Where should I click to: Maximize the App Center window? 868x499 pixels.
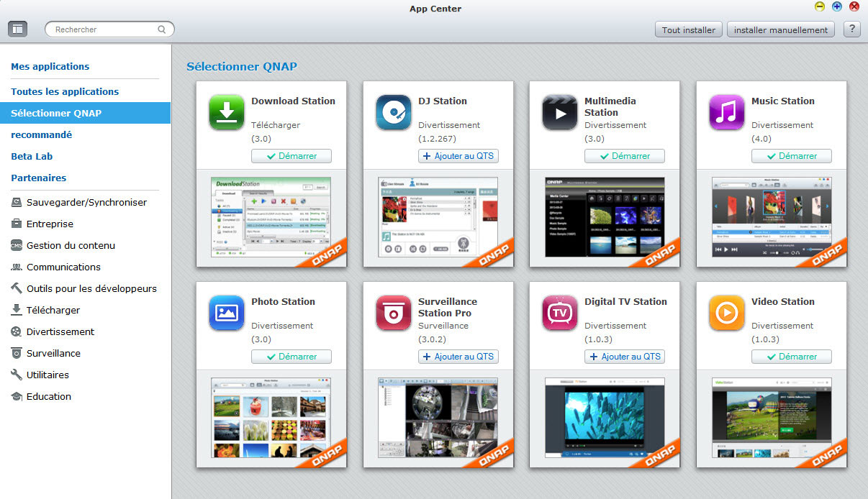pos(837,6)
